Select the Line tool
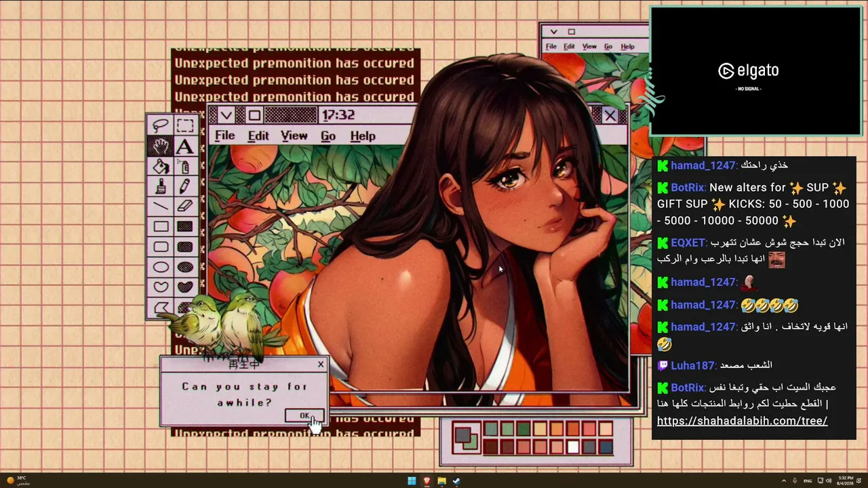Screen dimensions: 868x488 click(x=161, y=206)
